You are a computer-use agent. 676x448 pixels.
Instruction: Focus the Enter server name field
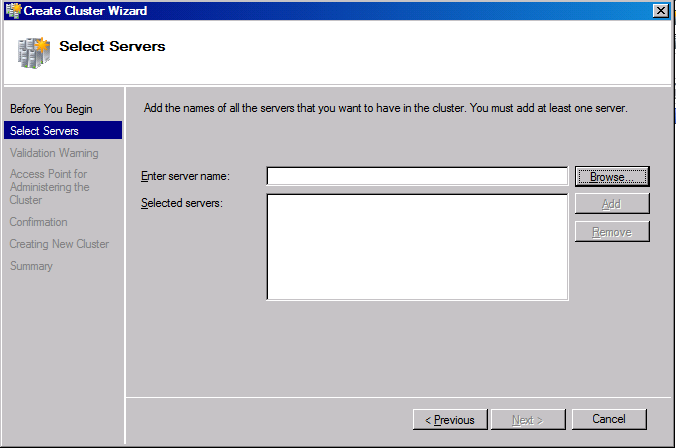point(417,176)
